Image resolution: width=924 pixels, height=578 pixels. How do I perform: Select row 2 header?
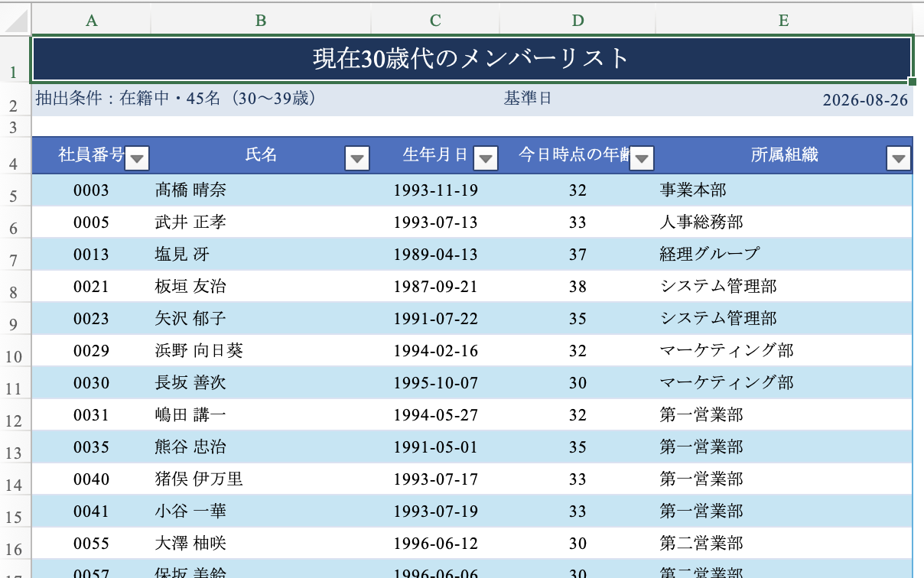15,100
